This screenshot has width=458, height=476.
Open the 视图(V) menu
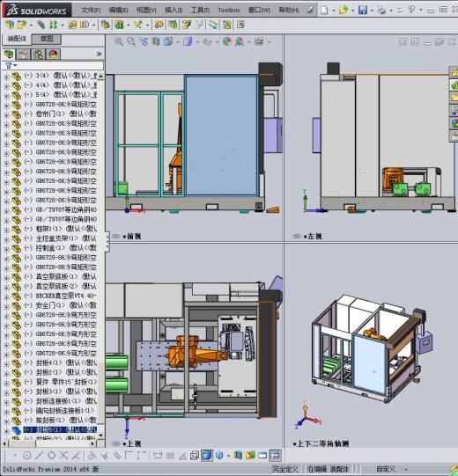(x=146, y=10)
